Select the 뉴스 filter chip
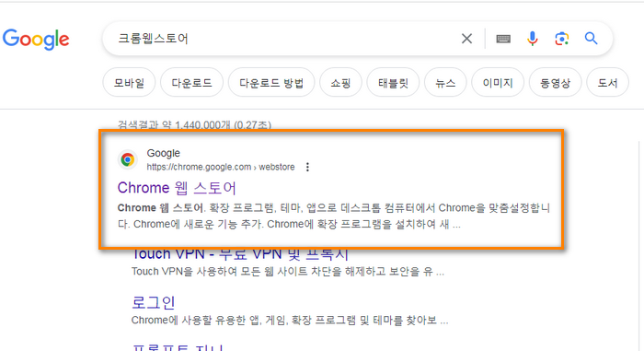 [x=445, y=83]
